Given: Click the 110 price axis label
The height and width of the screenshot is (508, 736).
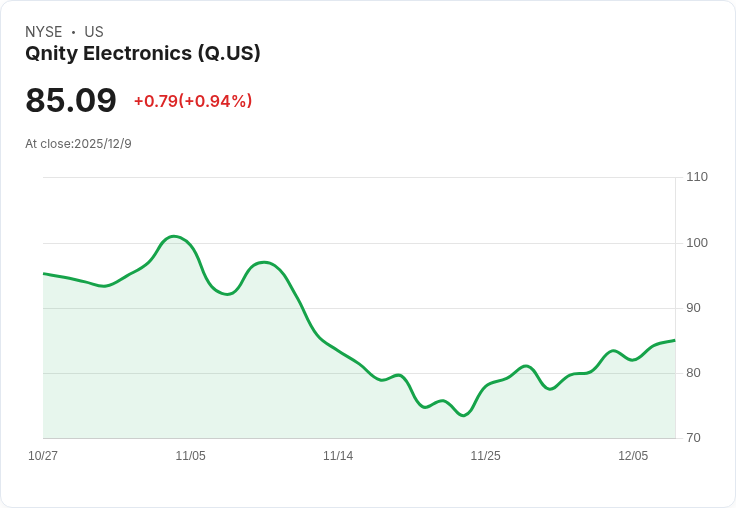Looking at the screenshot, I should [697, 177].
